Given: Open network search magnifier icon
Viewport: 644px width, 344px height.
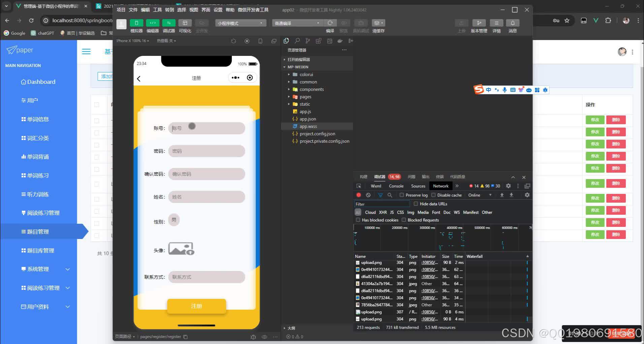Looking at the screenshot, I should coord(390,195).
